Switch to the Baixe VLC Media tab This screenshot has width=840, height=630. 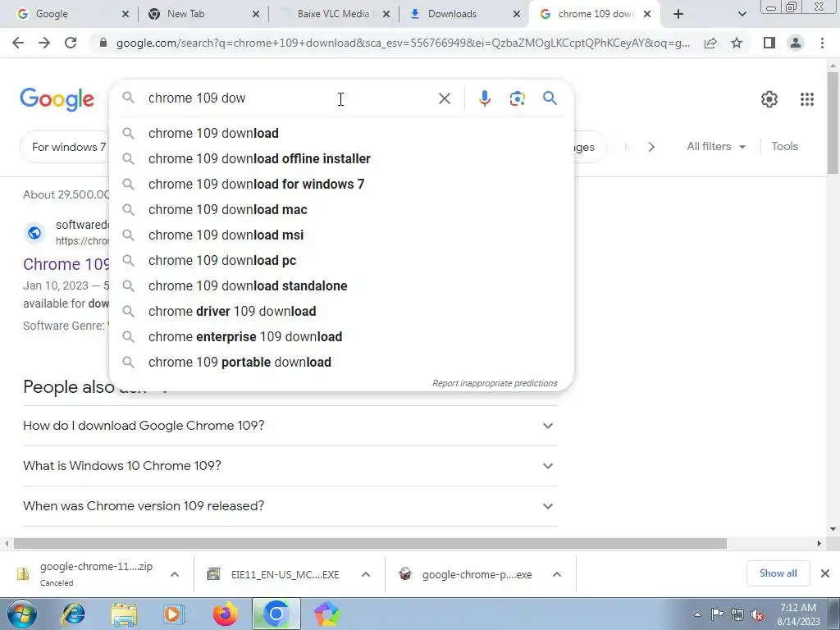[x=335, y=14]
